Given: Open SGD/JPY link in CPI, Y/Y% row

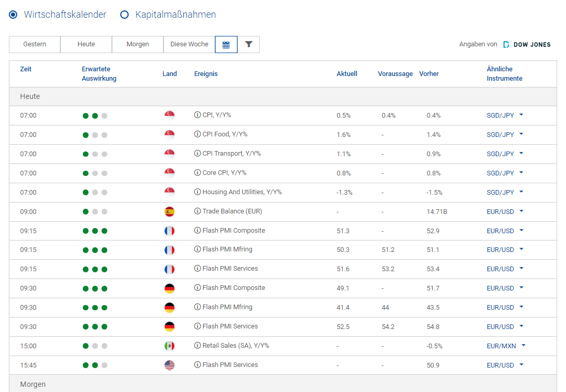Looking at the screenshot, I should [x=500, y=116].
